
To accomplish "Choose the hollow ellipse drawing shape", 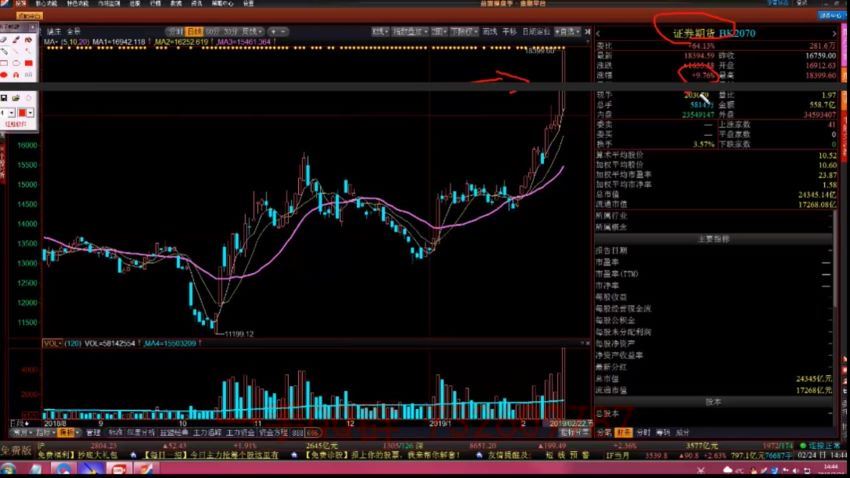I will pyautogui.click(x=16, y=63).
